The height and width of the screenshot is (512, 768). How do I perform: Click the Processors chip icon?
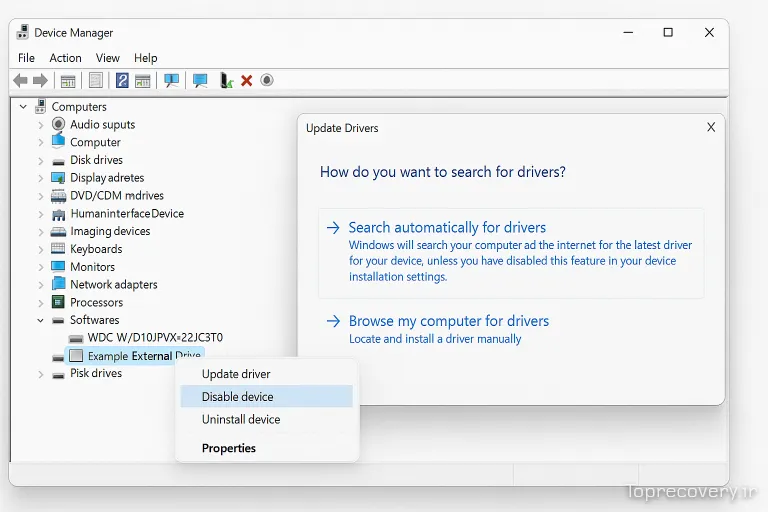(x=59, y=302)
